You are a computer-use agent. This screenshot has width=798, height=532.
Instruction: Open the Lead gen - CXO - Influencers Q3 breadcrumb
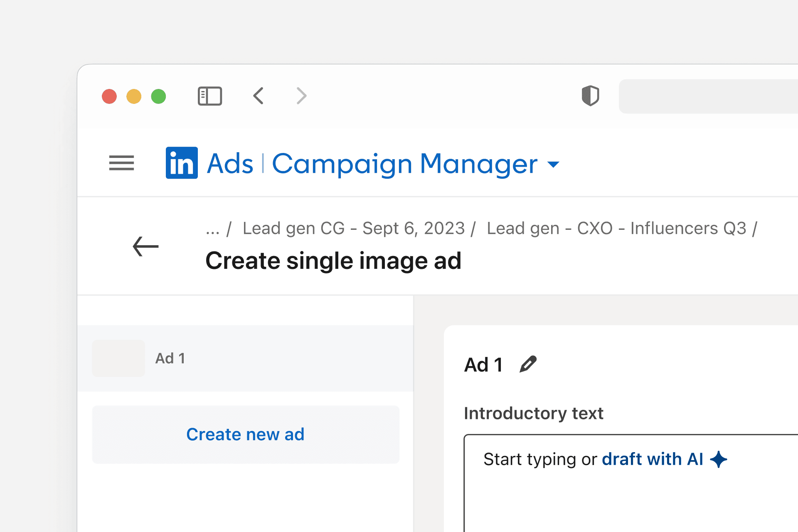[616, 228]
